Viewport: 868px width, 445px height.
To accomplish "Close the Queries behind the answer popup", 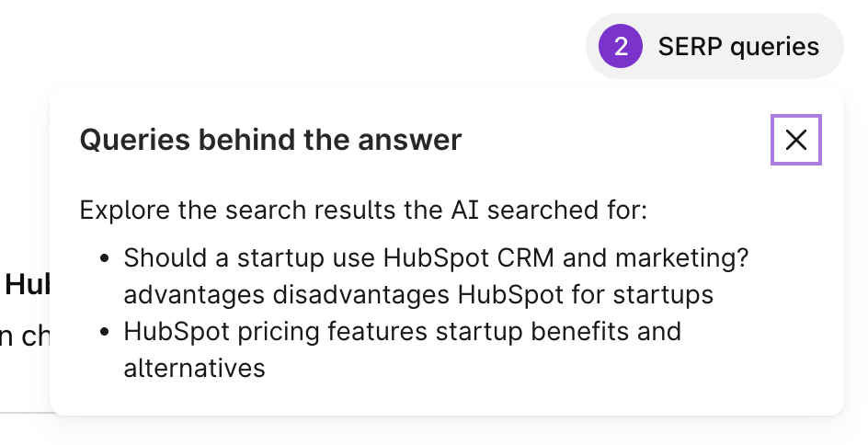I will point(795,140).
